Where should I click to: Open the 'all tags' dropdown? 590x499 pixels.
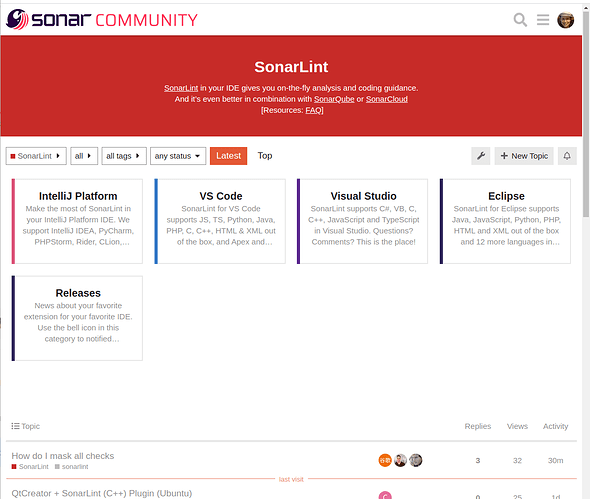click(124, 156)
